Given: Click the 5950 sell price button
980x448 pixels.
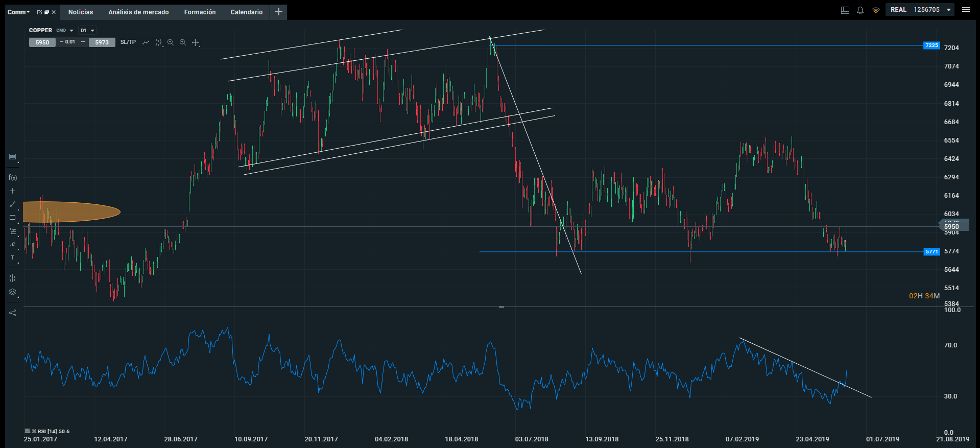Looking at the screenshot, I should click(x=42, y=42).
